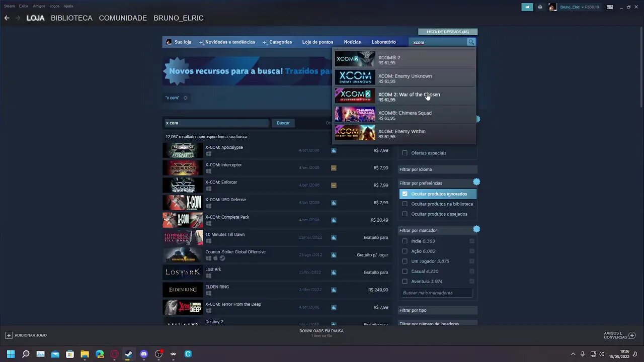Show hidden system tray icons

coord(573,354)
